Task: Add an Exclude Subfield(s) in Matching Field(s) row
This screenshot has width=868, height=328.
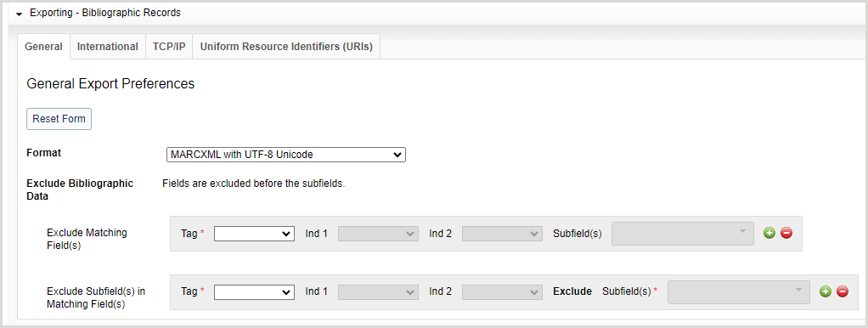Action: click(826, 291)
